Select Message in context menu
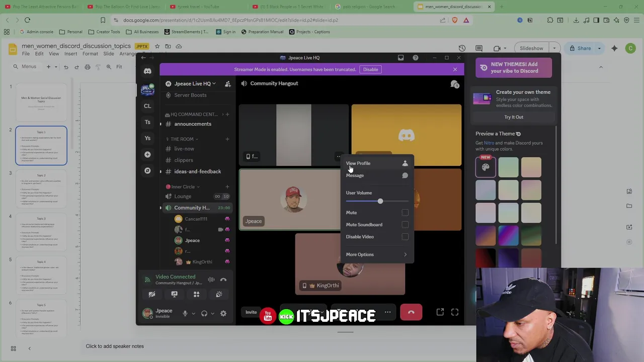This screenshot has width=644, height=362. (x=376, y=175)
